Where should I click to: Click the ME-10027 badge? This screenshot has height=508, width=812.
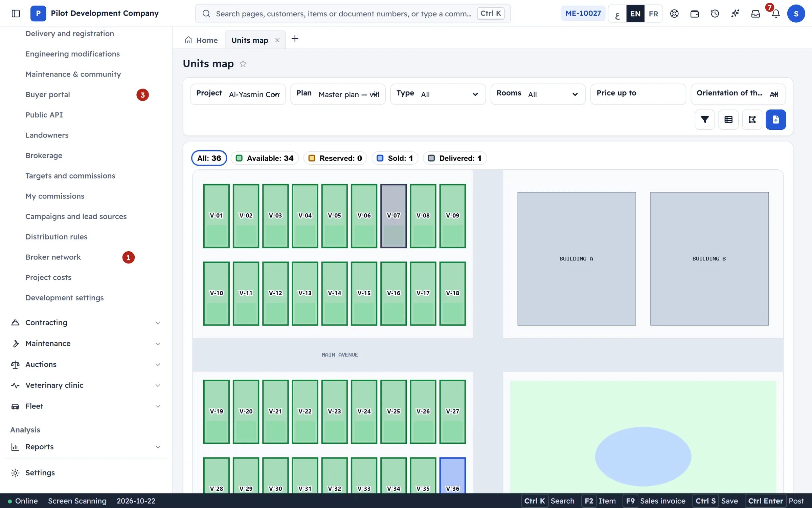click(583, 14)
